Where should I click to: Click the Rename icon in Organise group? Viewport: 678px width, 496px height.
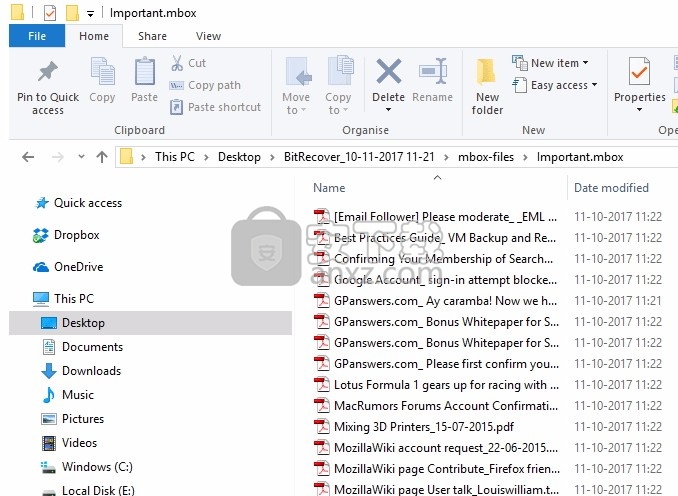pyautogui.click(x=432, y=73)
